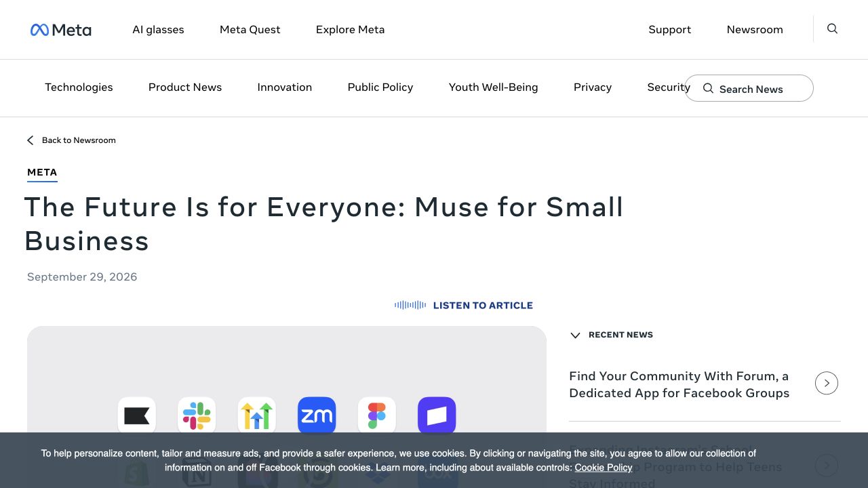The image size is (868, 488).
Task: Go Back to Newsroom
Action: [x=79, y=140]
